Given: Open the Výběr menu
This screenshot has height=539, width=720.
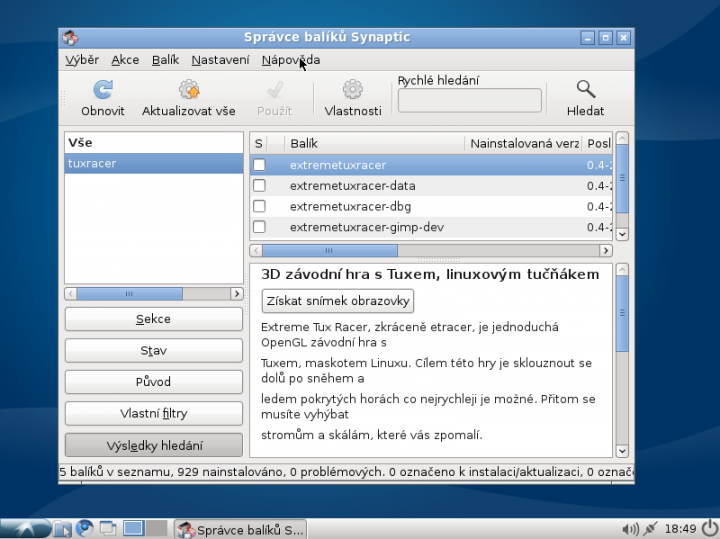Looking at the screenshot, I should [82, 60].
